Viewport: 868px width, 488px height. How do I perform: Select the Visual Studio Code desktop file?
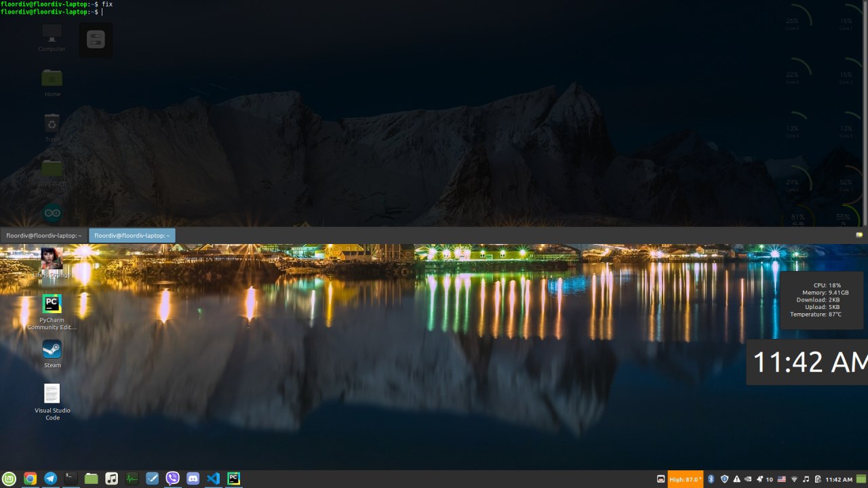(52, 403)
